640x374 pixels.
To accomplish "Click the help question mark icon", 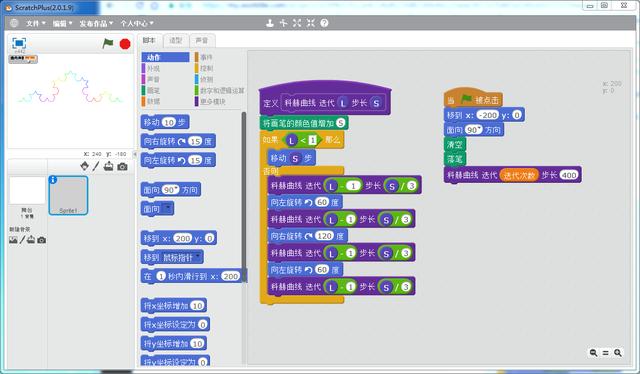I will (324, 23).
